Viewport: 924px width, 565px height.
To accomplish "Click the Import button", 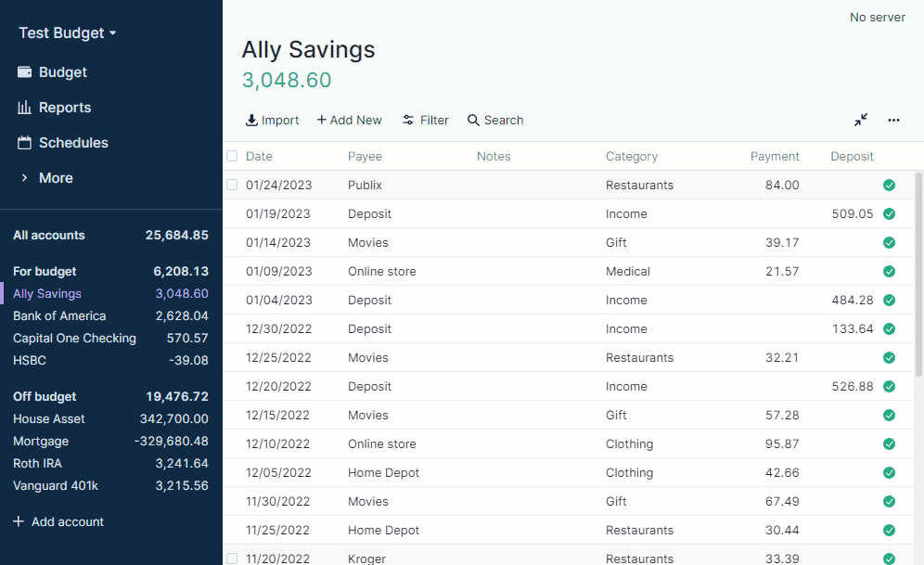I will [272, 121].
